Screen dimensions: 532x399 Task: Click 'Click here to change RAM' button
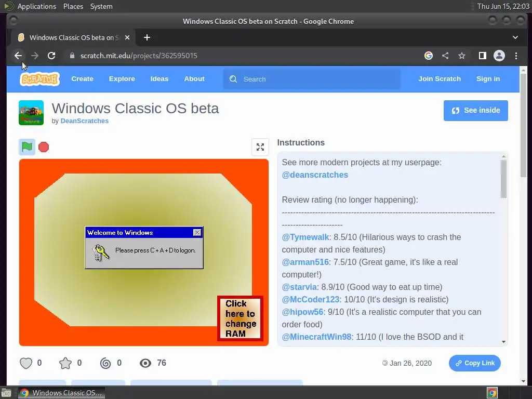pyautogui.click(x=240, y=318)
